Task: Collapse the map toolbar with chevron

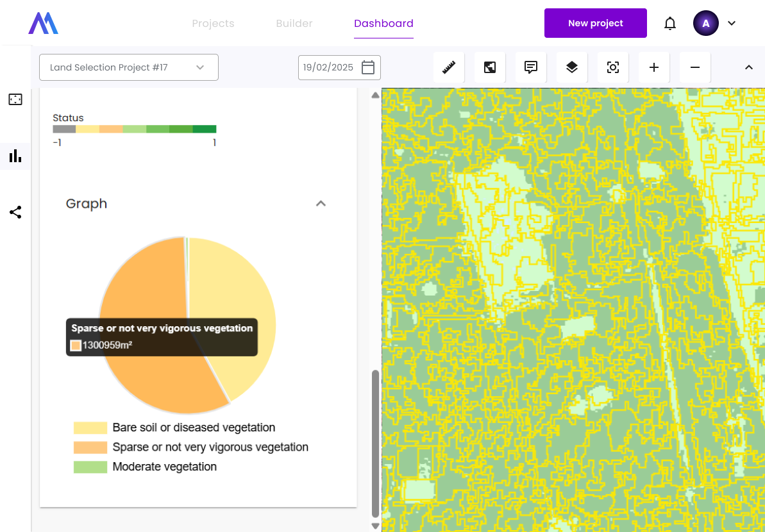Action: (x=748, y=67)
